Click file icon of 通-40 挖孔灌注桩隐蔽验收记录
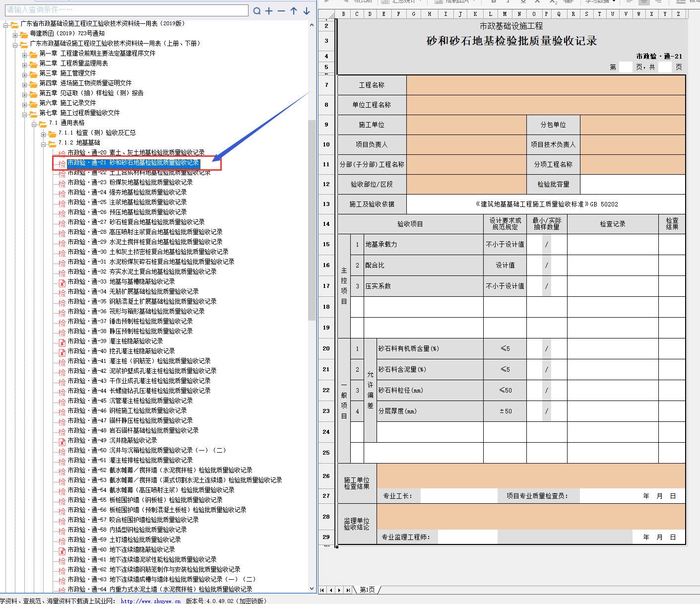The image size is (700, 604). point(62,352)
